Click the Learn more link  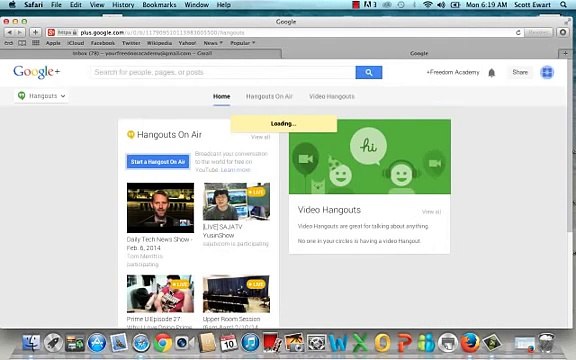(x=235, y=170)
